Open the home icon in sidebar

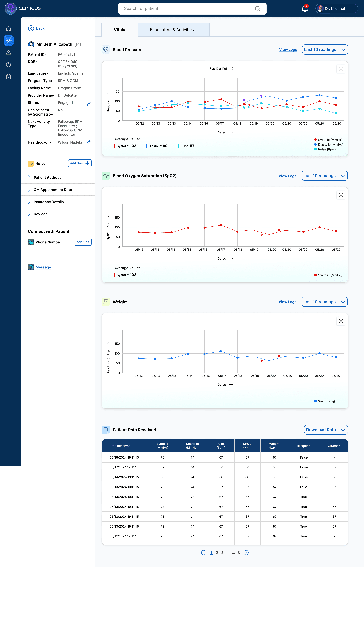pos(9,28)
